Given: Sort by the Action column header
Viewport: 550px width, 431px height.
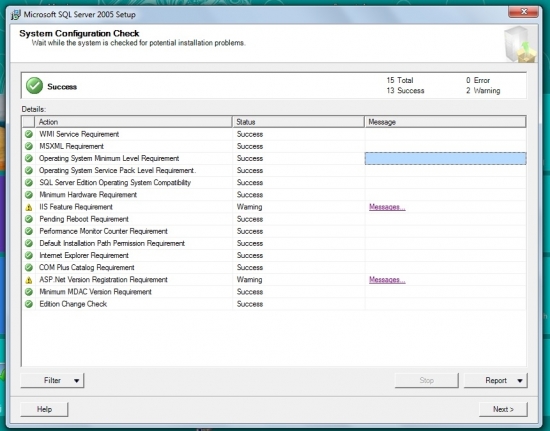Looking at the screenshot, I should coord(133,122).
